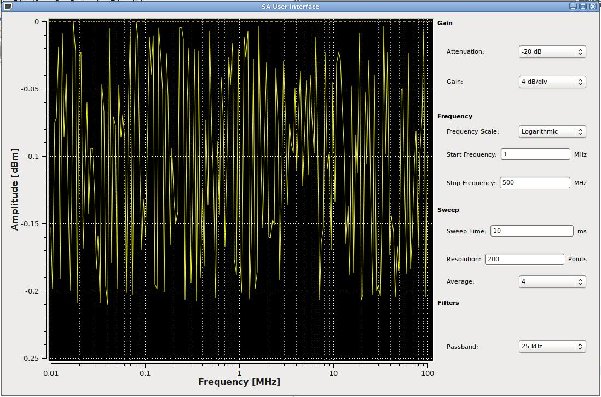
Task: Select the Sweep section heading
Action: point(448,210)
